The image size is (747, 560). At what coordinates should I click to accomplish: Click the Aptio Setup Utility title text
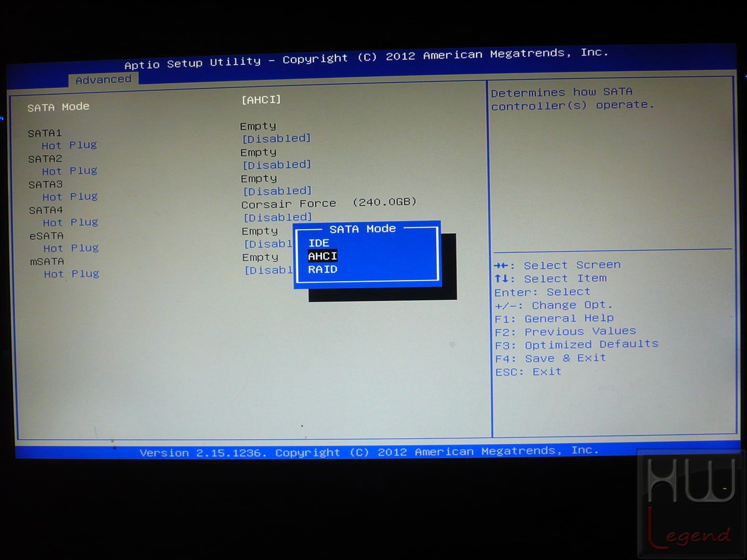point(366,58)
